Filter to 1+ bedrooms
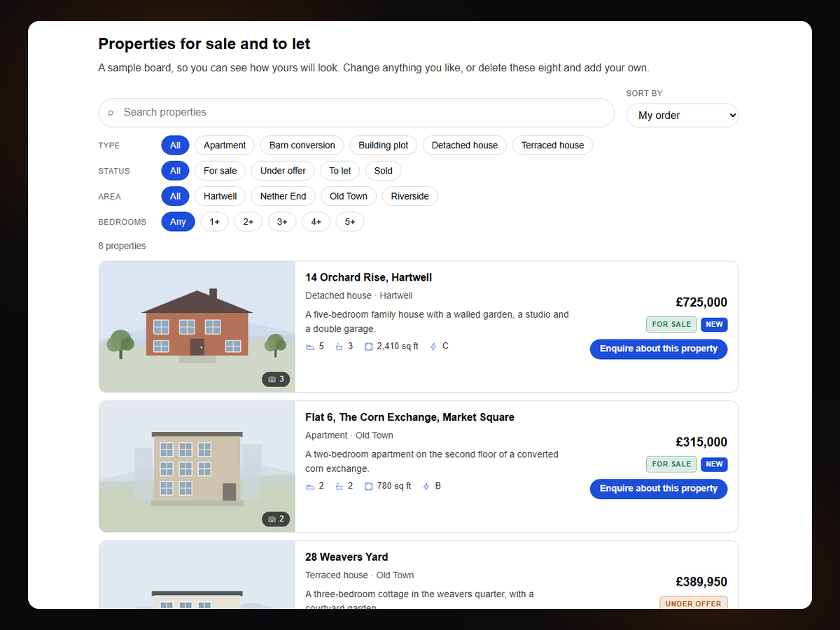 click(x=215, y=222)
